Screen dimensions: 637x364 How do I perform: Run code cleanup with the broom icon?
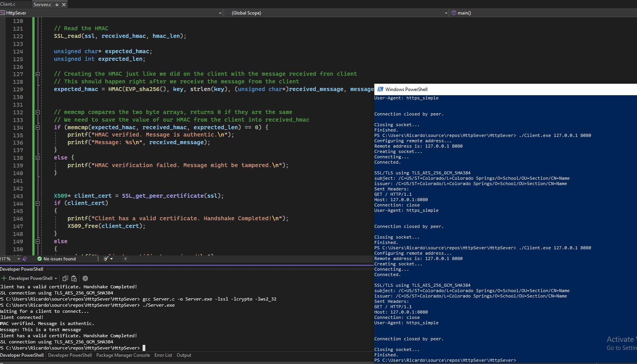click(106, 259)
